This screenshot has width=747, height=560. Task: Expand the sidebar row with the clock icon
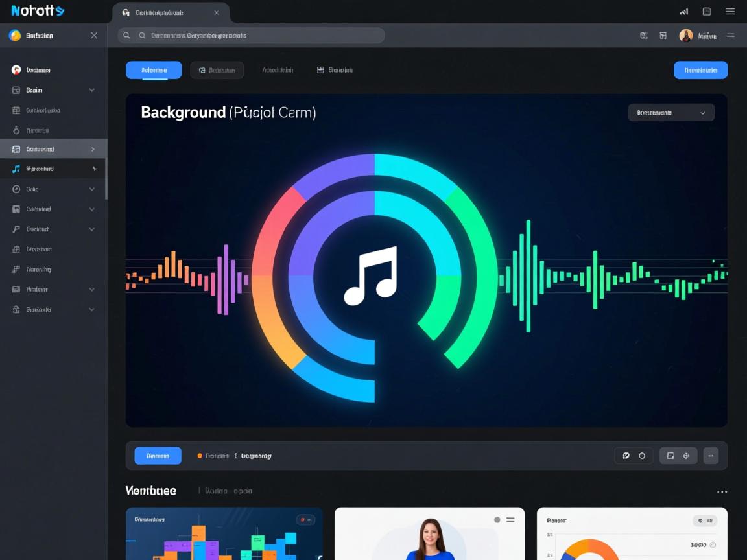(53, 189)
